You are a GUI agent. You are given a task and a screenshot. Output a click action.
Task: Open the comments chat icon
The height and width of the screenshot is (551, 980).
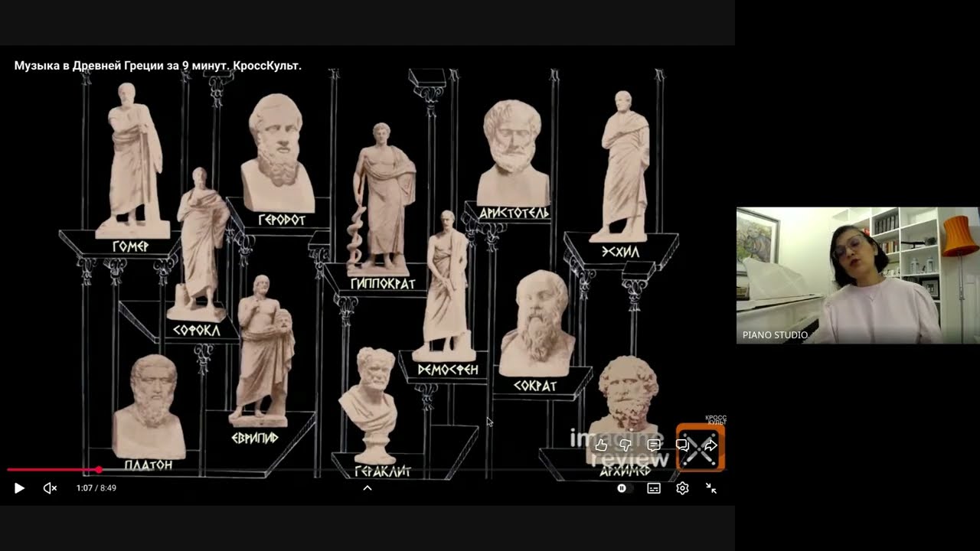(682, 445)
